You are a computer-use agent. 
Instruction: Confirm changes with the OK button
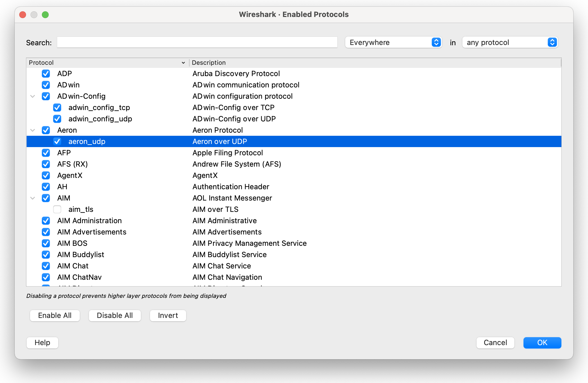point(542,343)
